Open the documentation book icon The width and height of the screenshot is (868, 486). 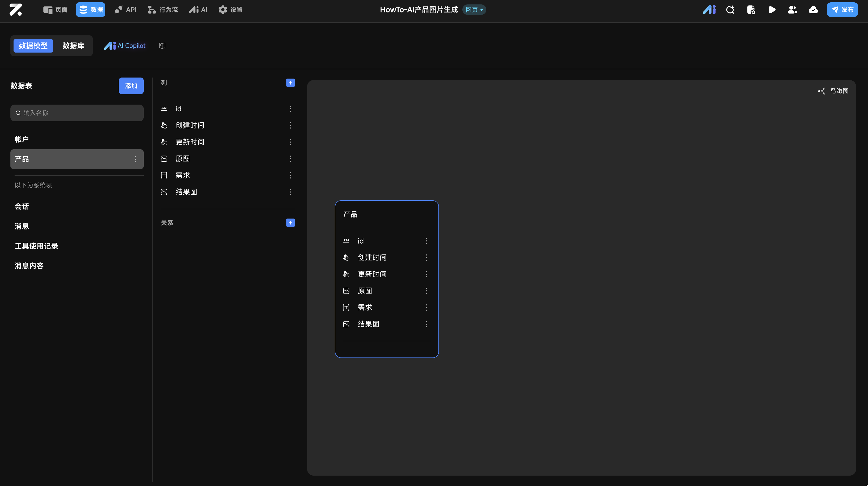tap(162, 46)
